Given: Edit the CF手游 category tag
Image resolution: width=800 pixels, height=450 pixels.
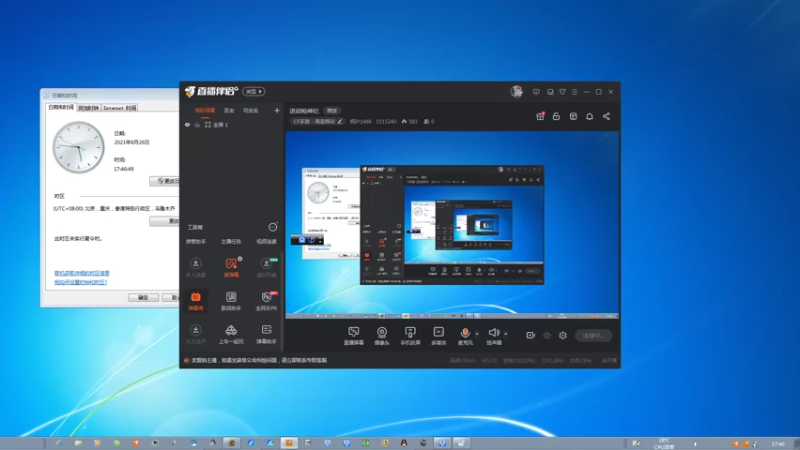Looking at the screenshot, I should coord(317,121).
